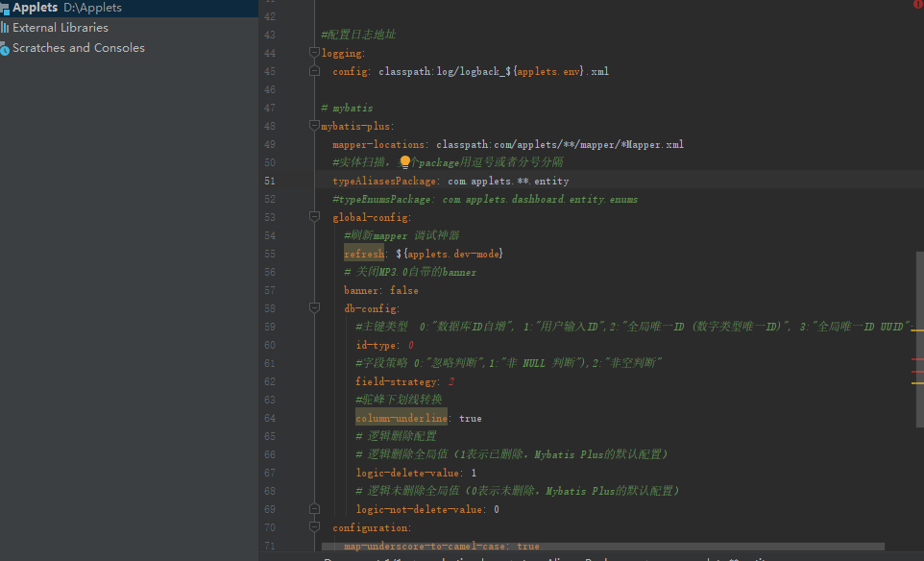Click gutter line number 51
The image size is (924, 561).
pyautogui.click(x=270, y=181)
